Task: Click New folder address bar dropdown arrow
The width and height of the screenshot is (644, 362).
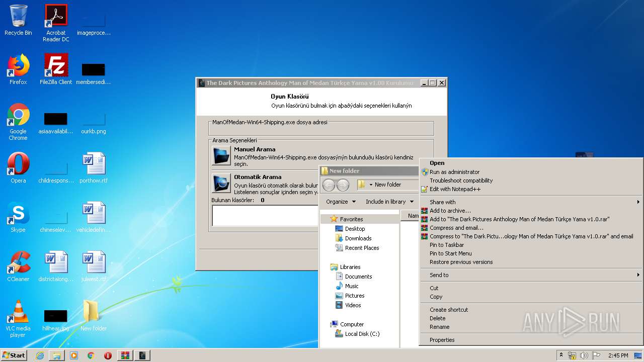Action: click(371, 185)
